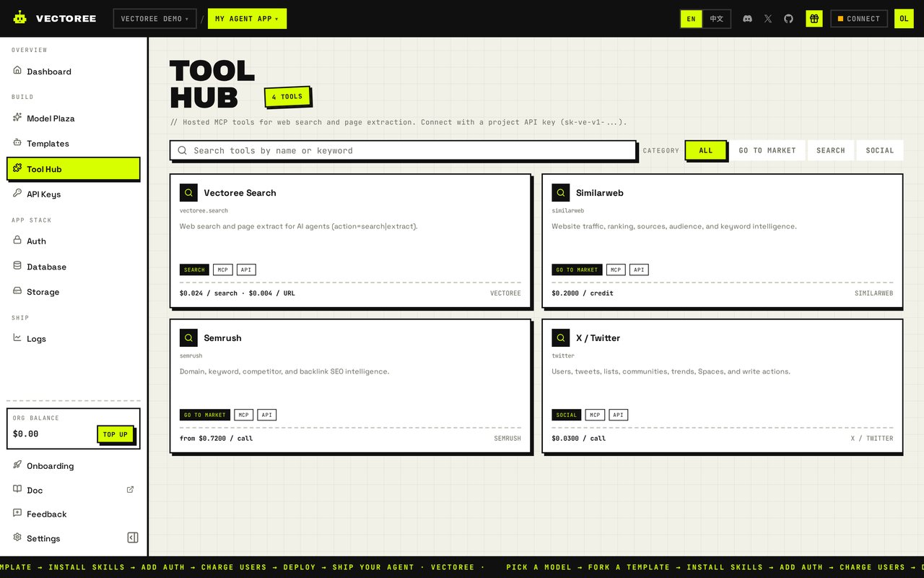Viewport: 924px width, 578px height.
Task: Click the X / Twitter card icon
Action: [561, 337]
